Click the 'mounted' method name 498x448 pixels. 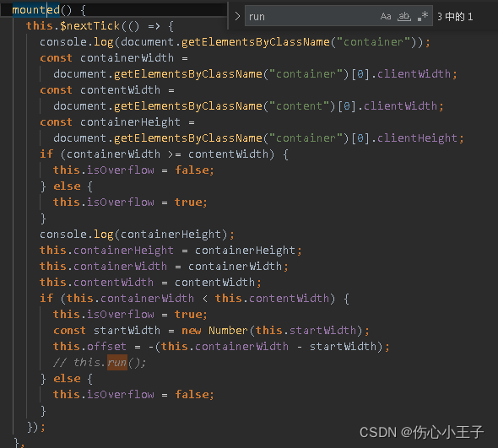tap(35, 10)
